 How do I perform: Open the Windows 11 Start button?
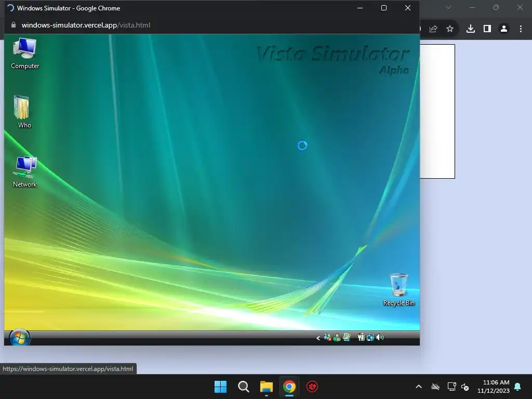coord(220,387)
